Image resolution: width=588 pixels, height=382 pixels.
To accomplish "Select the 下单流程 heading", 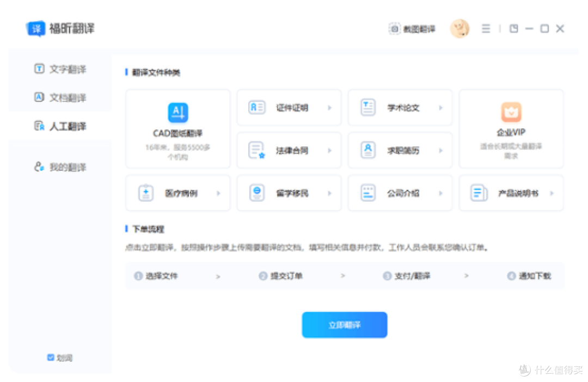I will click(x=148, y=229).
